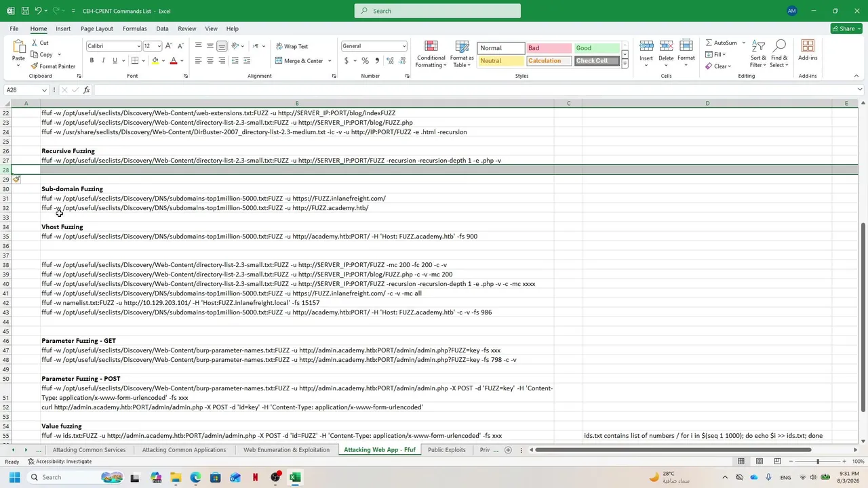
Task: Center cell text horizontally
Action: [x=210, y=60]
